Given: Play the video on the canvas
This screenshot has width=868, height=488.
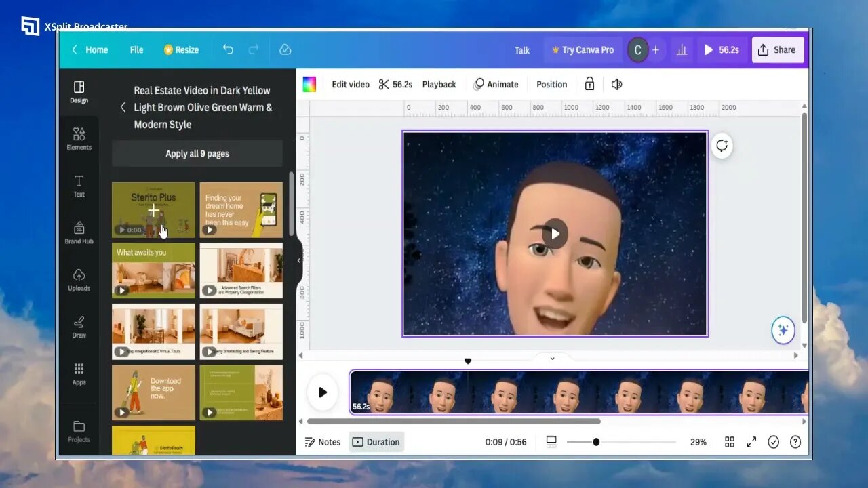Looking at the screenshot, I should point(555,234).
